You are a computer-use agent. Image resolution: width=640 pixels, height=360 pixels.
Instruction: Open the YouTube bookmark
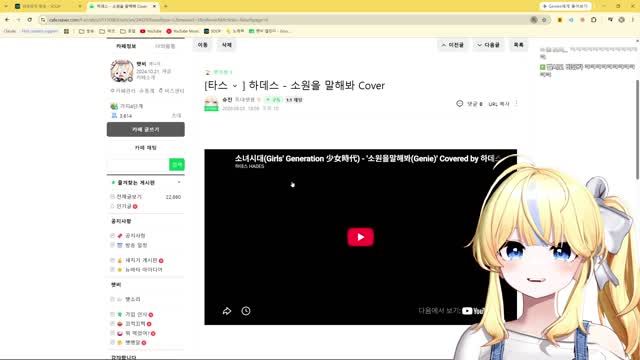[151, 31]
